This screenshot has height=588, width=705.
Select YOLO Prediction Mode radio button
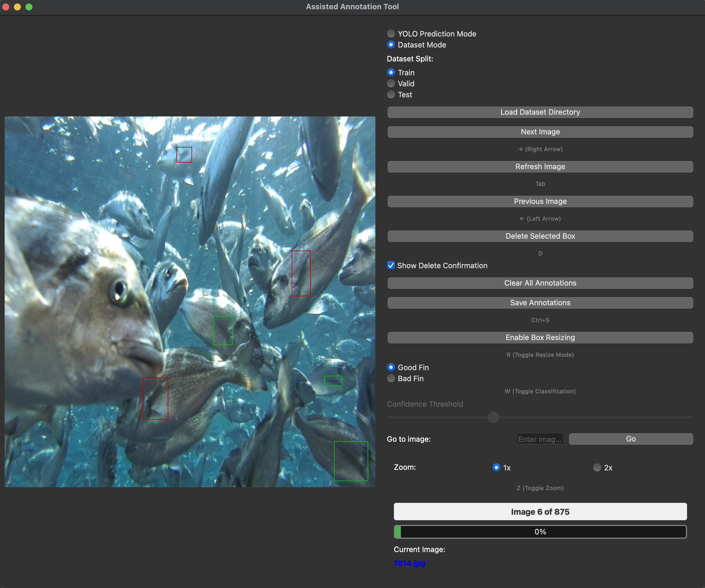coord(391,34)
